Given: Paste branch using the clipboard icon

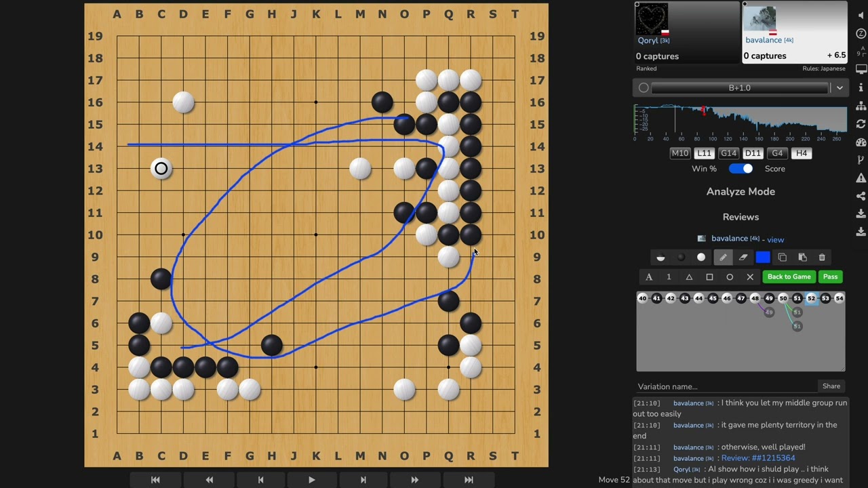Looking at the screenshot, I should point(802,258).
